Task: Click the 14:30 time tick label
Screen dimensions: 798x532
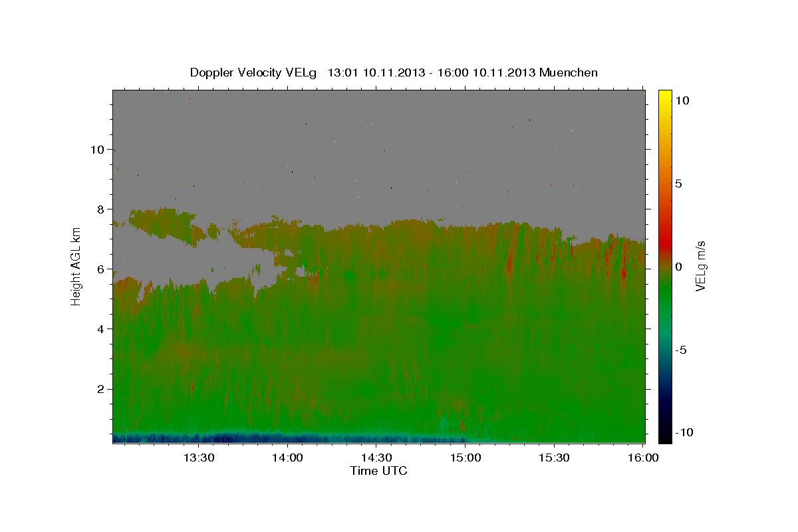Action: (376, 458)
